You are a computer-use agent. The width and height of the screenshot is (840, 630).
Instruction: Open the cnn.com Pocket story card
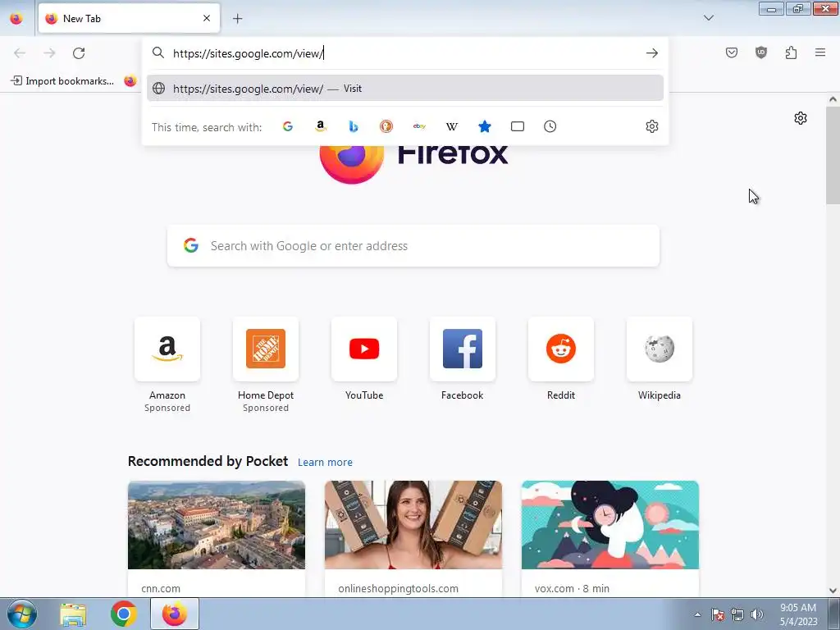coord(217,539)
